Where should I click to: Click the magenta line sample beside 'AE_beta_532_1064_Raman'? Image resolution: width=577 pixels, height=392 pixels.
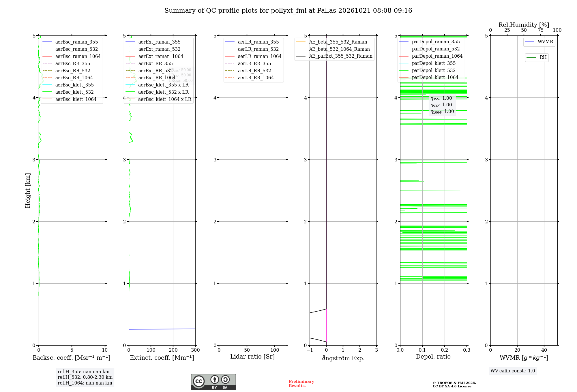pos(301,49)
